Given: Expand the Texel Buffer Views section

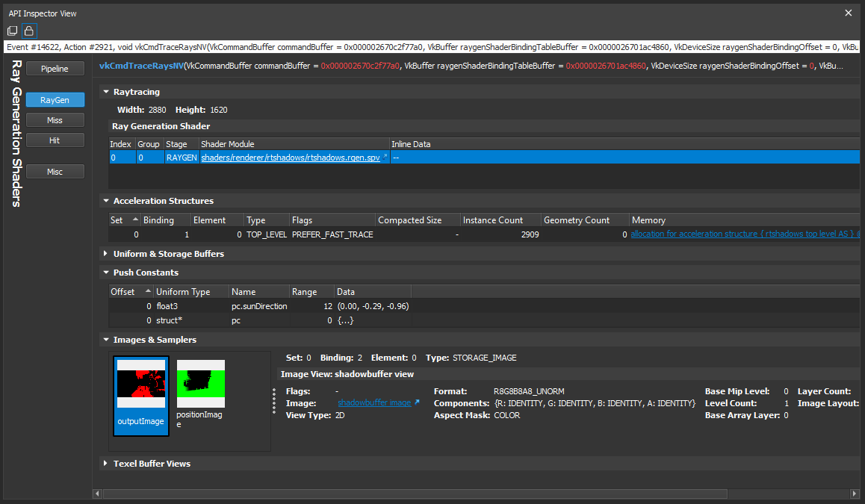Looking at the screenshot, I should pos(105,464).
